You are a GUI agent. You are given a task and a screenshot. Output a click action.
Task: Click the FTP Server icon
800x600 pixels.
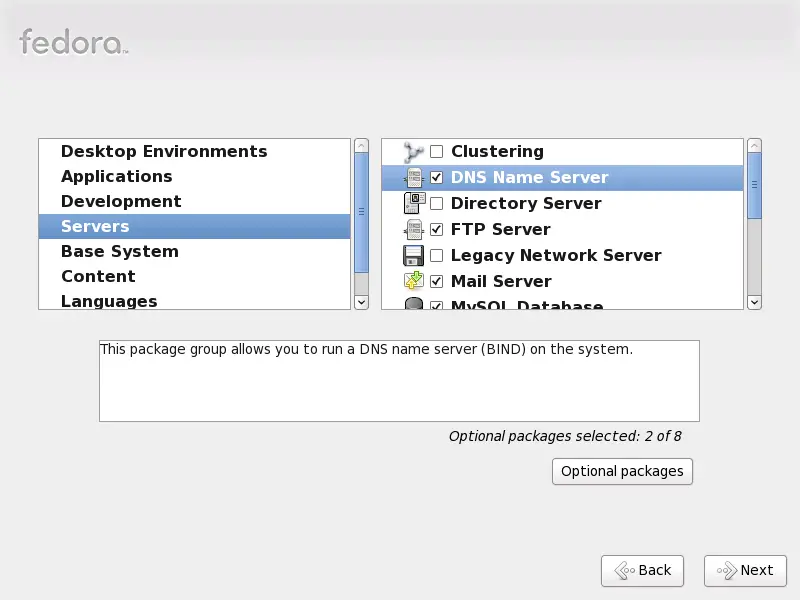(x=413, y=229)
